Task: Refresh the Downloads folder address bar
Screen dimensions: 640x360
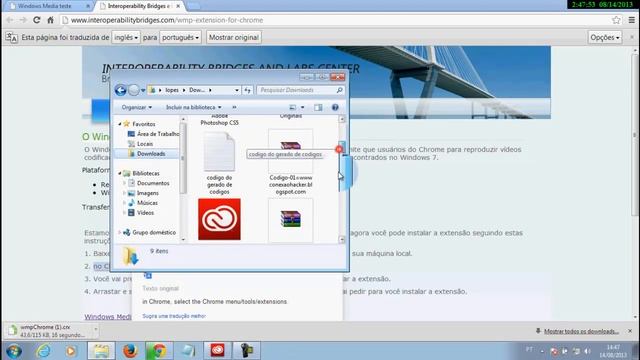Action: (x=248, y=90)
